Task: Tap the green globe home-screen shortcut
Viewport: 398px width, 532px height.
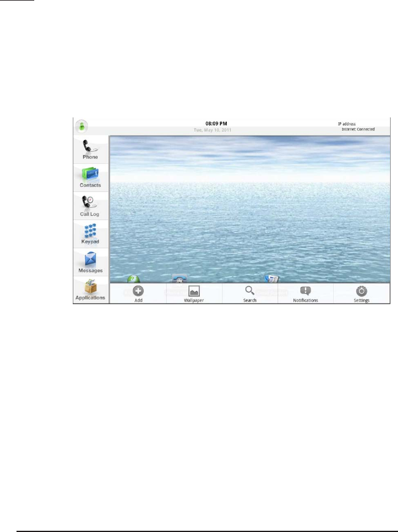Action: [133, 279]
